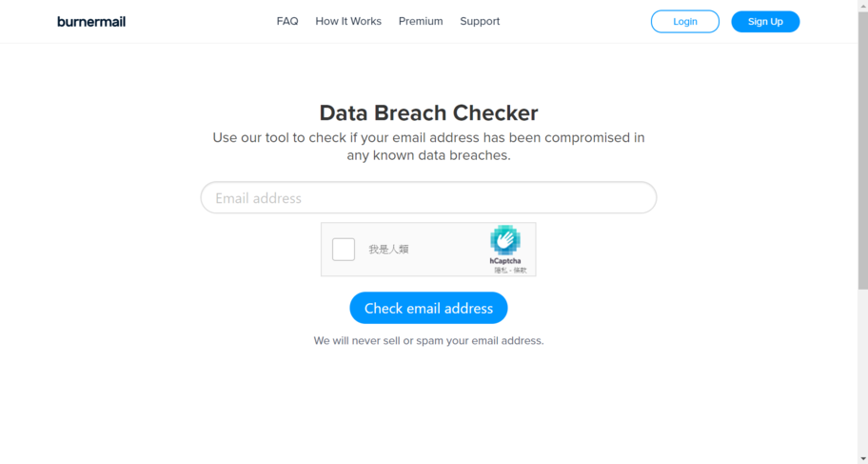Click the vertical scrollbar thumb
Screen dimensions: 868x464
point(863,150)
